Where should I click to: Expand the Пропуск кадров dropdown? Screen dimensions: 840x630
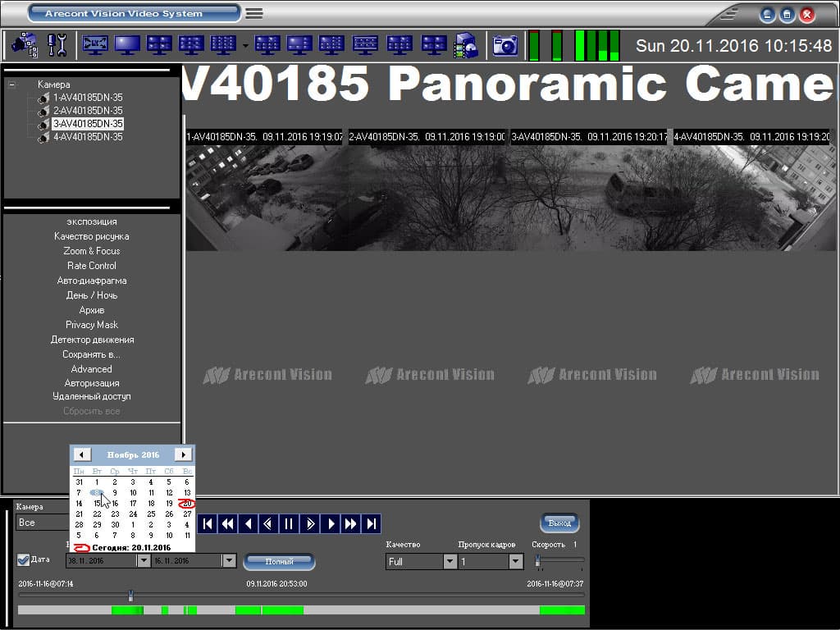(x=516, y=561)
